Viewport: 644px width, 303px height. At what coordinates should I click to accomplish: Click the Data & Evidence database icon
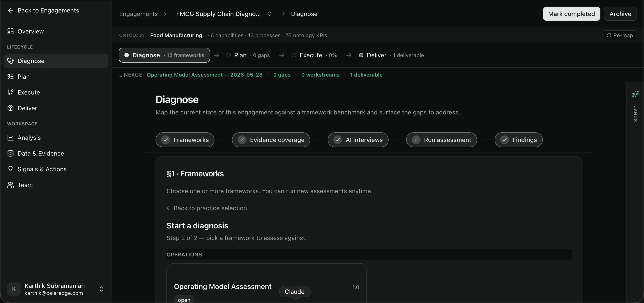pyautogui.click(x=10, y=153)
